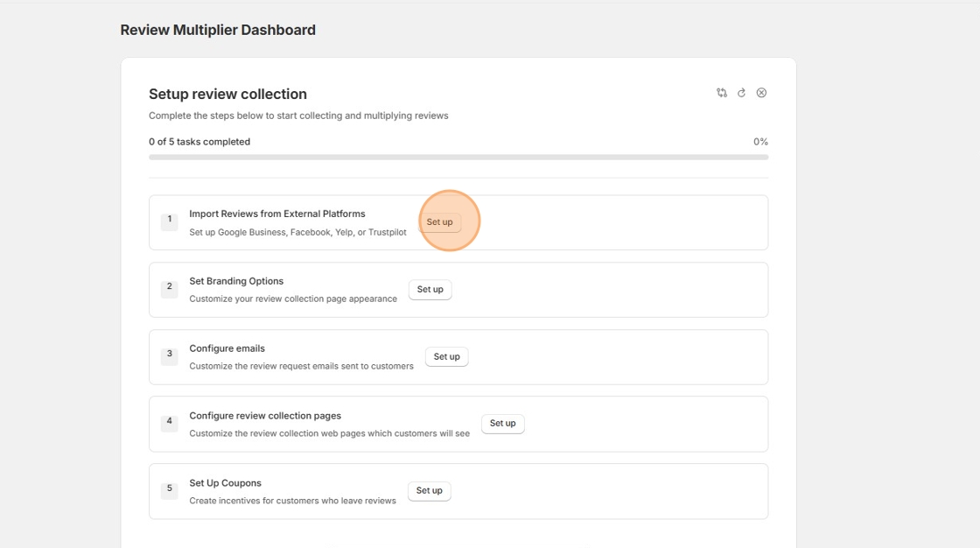Click the tasks completed progress bar
The image size is (980, 548).
pos(458,158)
